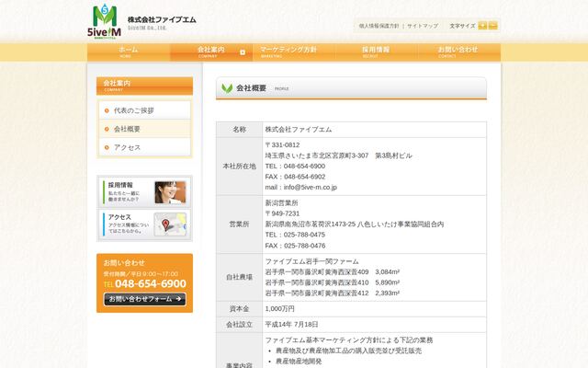Click the 本社所在地 table row label
The width and height of the screenshot is (588, 368).
[x=239, y=167]
